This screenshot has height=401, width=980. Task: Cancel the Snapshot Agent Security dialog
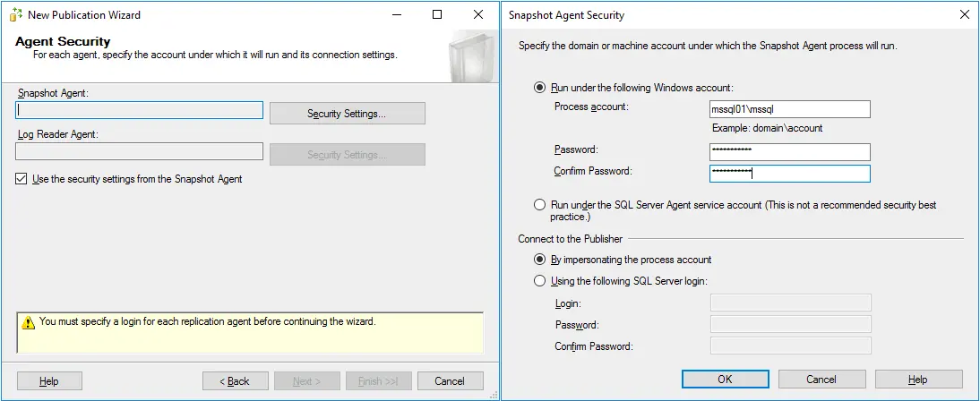821,380
